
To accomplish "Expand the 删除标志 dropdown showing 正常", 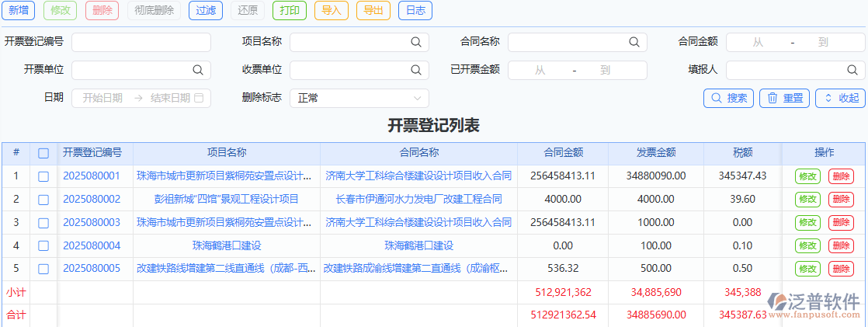I will pos(359,98).
